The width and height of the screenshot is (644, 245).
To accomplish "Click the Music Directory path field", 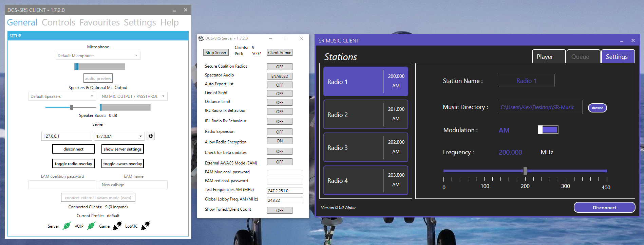I will click(x=541, y=107).
